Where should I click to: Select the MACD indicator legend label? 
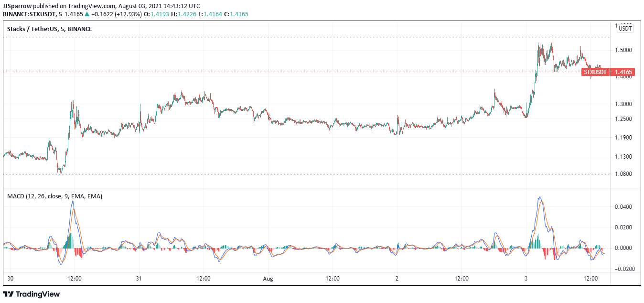(54, 196)
